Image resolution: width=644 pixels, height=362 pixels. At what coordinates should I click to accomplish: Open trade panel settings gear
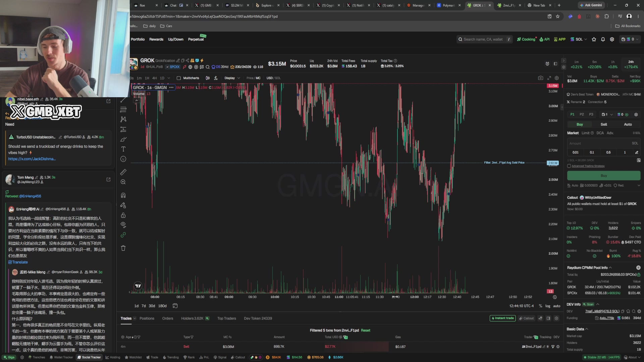(636, 115)
